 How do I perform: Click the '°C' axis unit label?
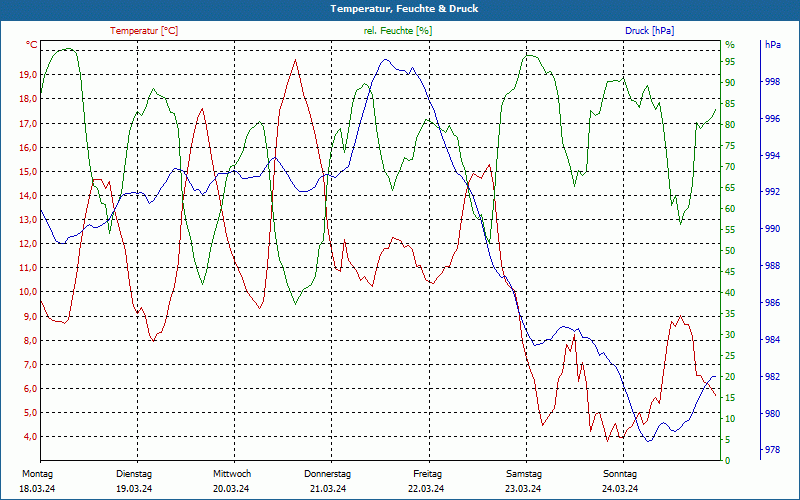[32, 45]
